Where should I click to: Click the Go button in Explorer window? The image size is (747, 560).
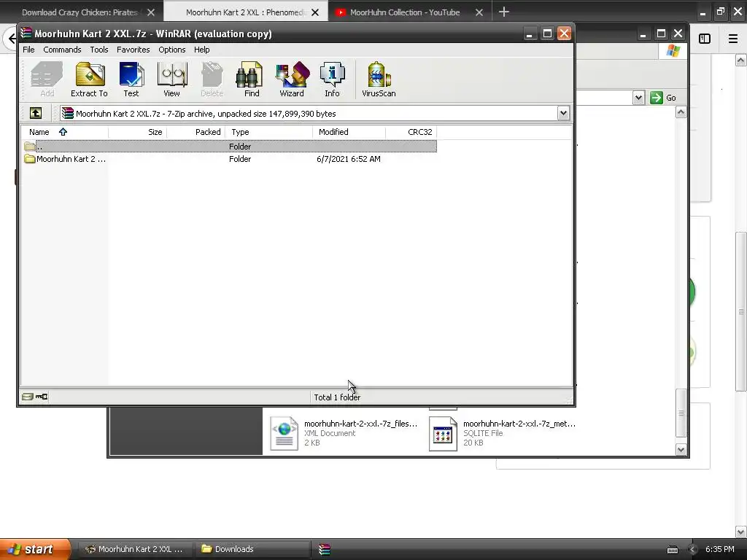[663, 98]
